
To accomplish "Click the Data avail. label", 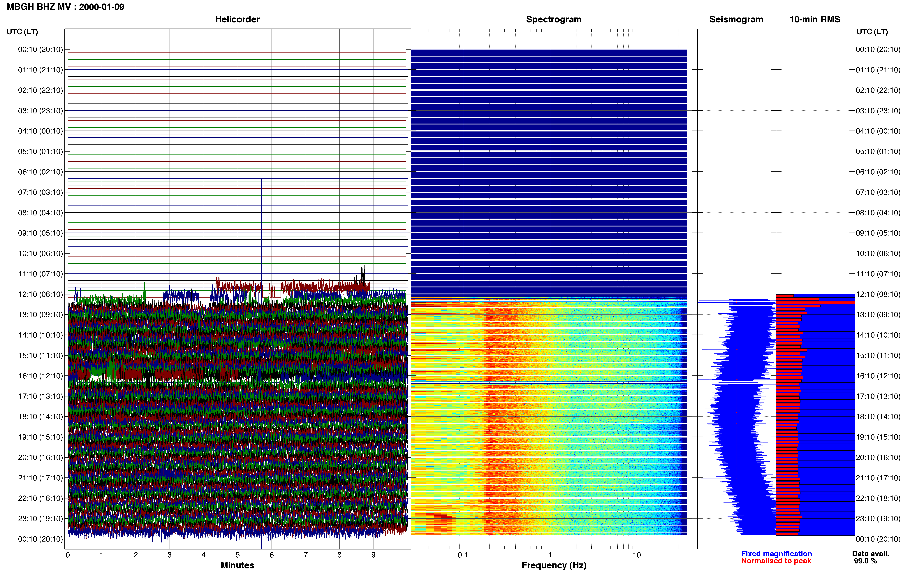I will (x=870, y=554).
